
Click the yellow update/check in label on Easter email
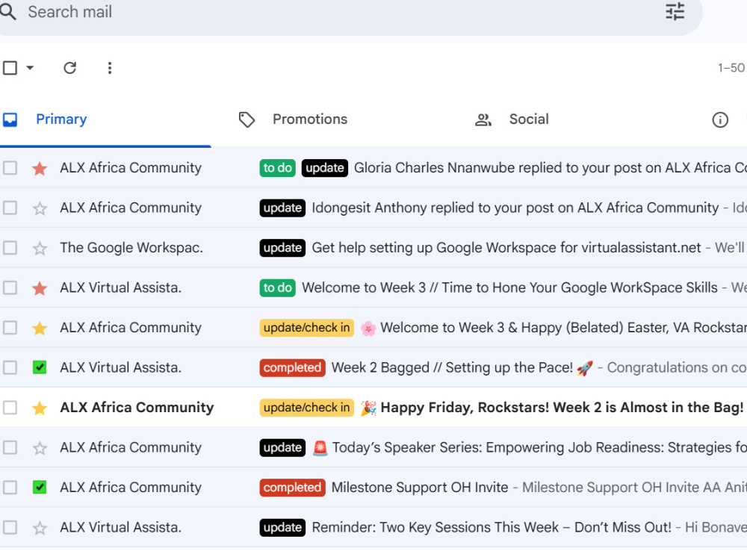[306, 328]
